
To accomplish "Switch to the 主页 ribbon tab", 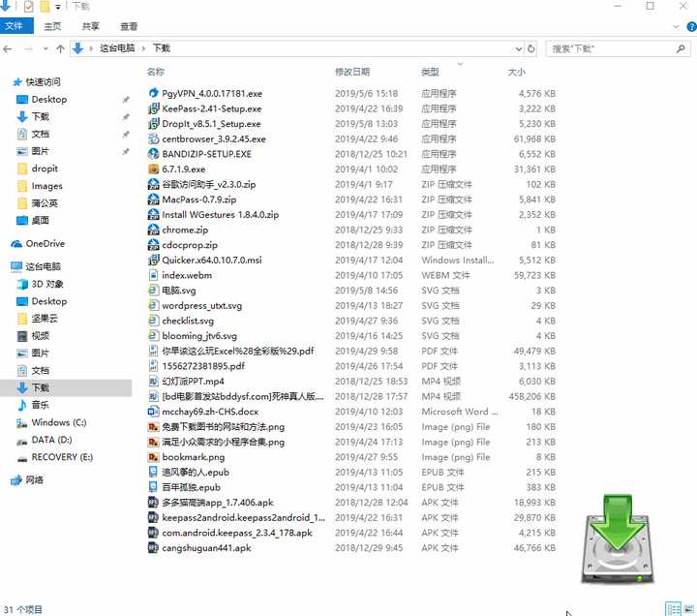I will 52,26.
